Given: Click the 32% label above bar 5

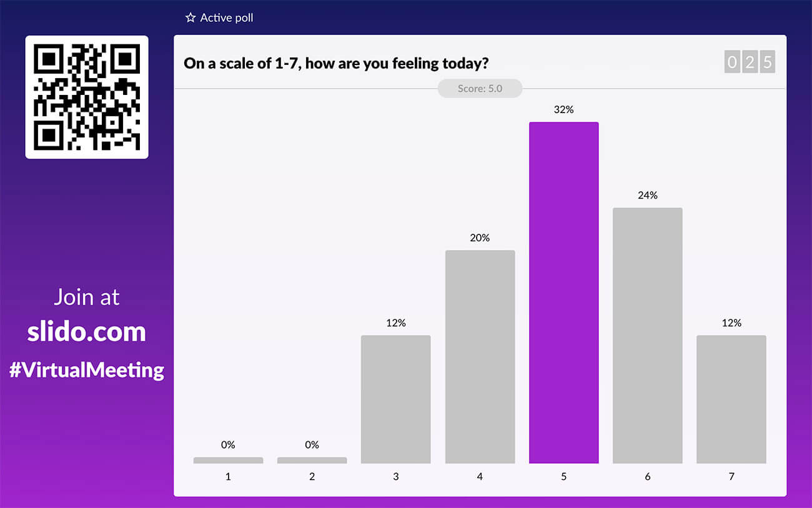Looking at the screenshot, I should tap(563, 110).
